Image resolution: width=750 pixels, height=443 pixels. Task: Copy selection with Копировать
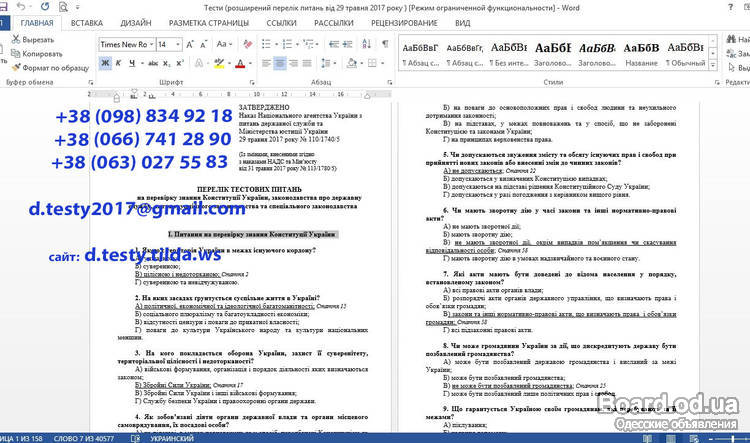click(x=37, y=54)
